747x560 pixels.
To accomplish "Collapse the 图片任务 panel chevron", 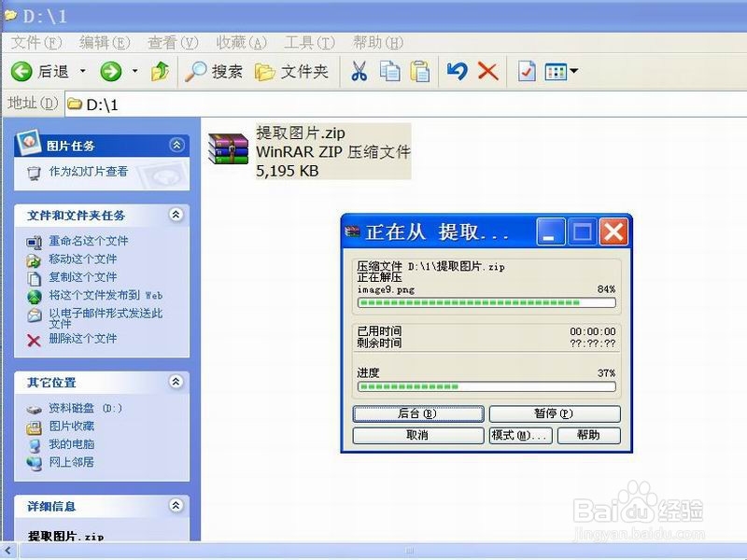I will [175, 146].
